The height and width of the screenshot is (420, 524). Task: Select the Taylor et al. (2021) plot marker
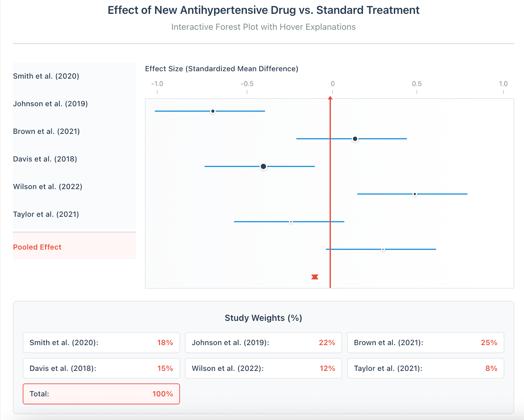pos(383,249)
